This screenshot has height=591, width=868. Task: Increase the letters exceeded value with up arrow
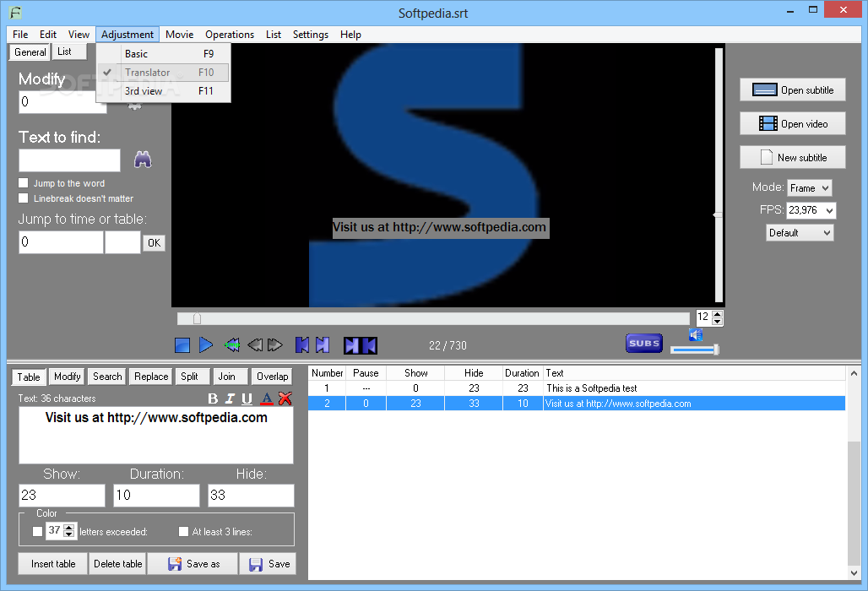68,528
